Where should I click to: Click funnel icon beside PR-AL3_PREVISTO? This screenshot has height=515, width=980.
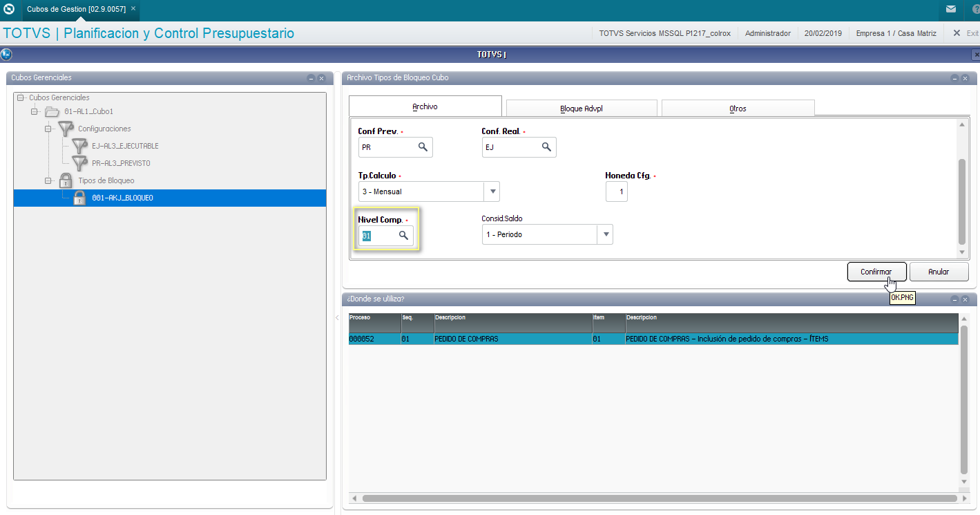pyautogui.click(x=80, y=163)
